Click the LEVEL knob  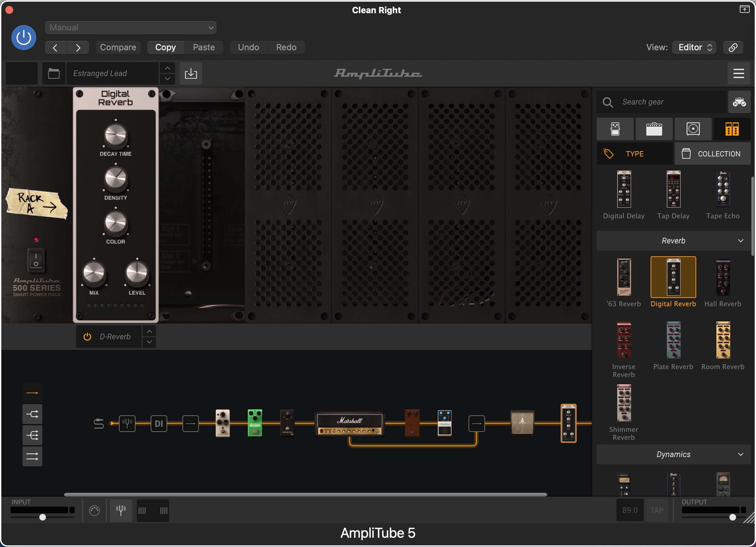point(137,274)
